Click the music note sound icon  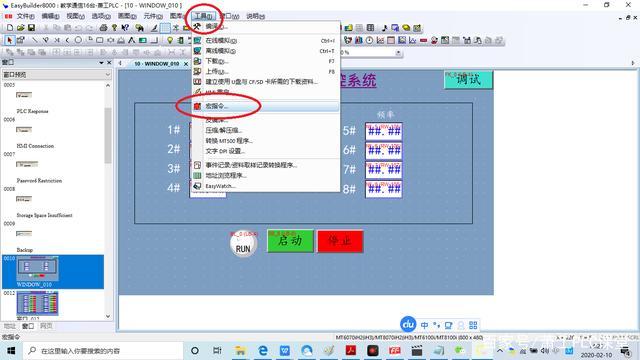(x=384, y=28)
